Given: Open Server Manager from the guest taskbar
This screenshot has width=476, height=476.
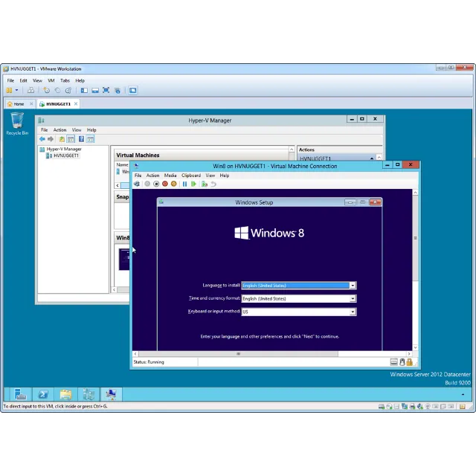Looking at the screenshot, I should pos(20,394).
